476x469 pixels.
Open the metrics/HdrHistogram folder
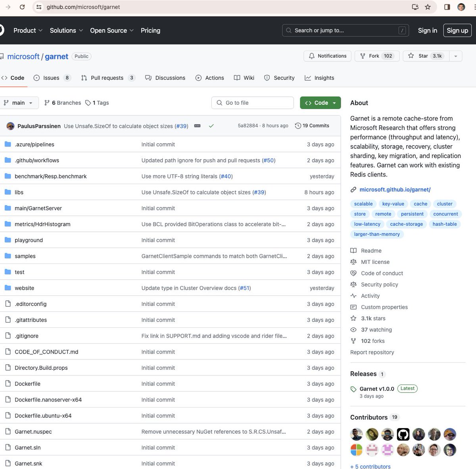[x=42, y=224]
